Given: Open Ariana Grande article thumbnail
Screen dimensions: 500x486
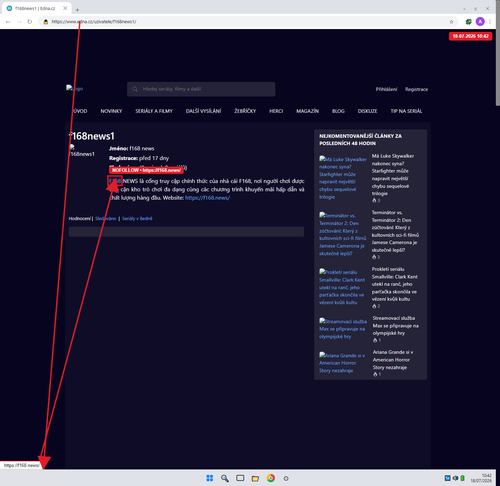Looking at the screenshot, I should click(x=342, y=363).
